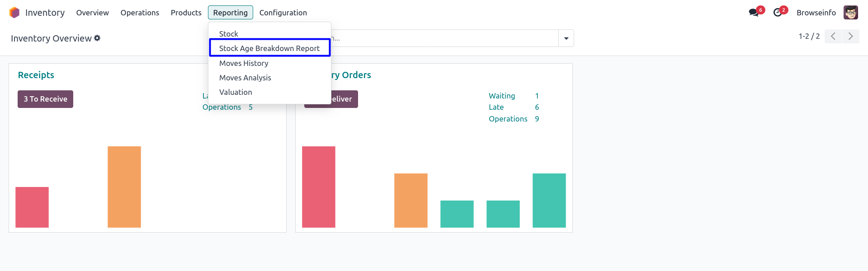Image resolution: width=868 pixels, height=271 pixels.
Task: Go to previous page arrow
Action: coord(833,37)
